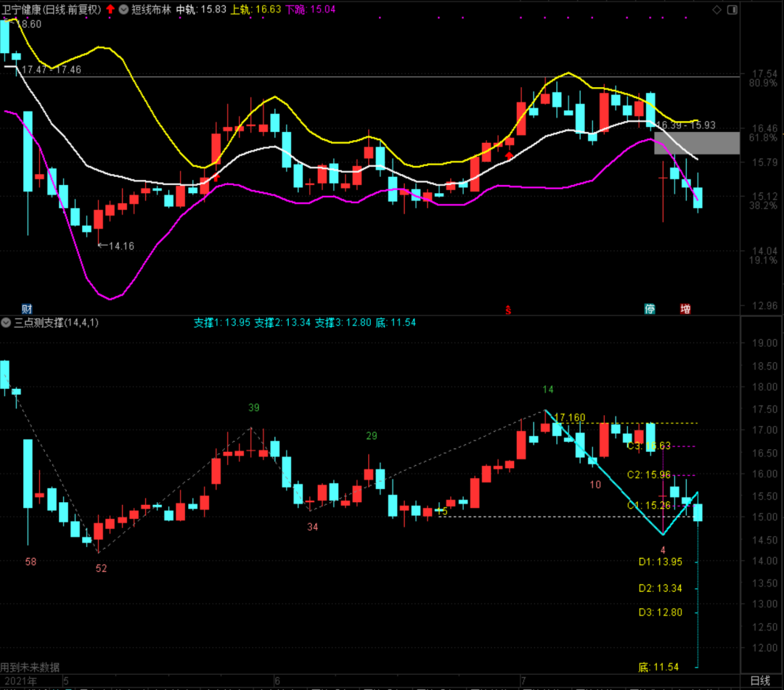Image resolution: width=784 pixels, height=690 pixels.
Task: Open the dropdown beside 三点测支撑 indicator
Action: 6,323
